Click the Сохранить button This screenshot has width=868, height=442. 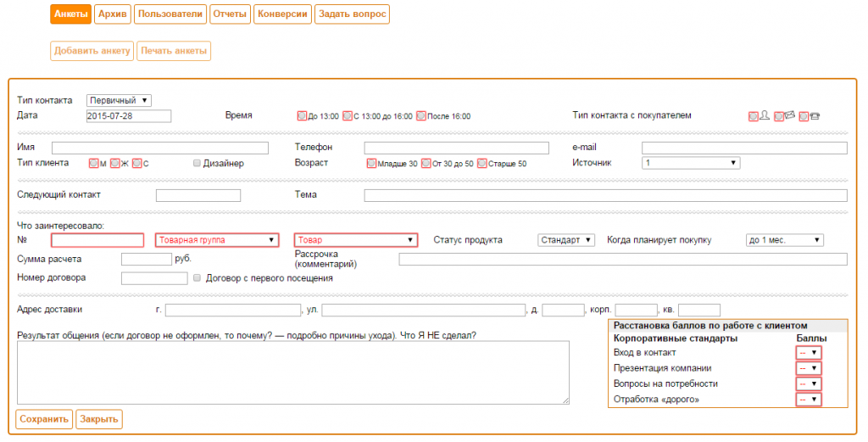[x=44, y=419]
